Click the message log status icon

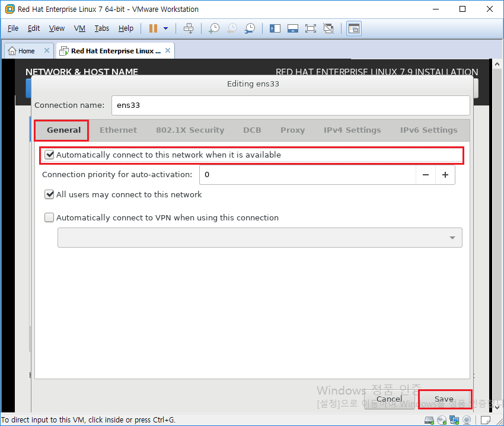486,420
